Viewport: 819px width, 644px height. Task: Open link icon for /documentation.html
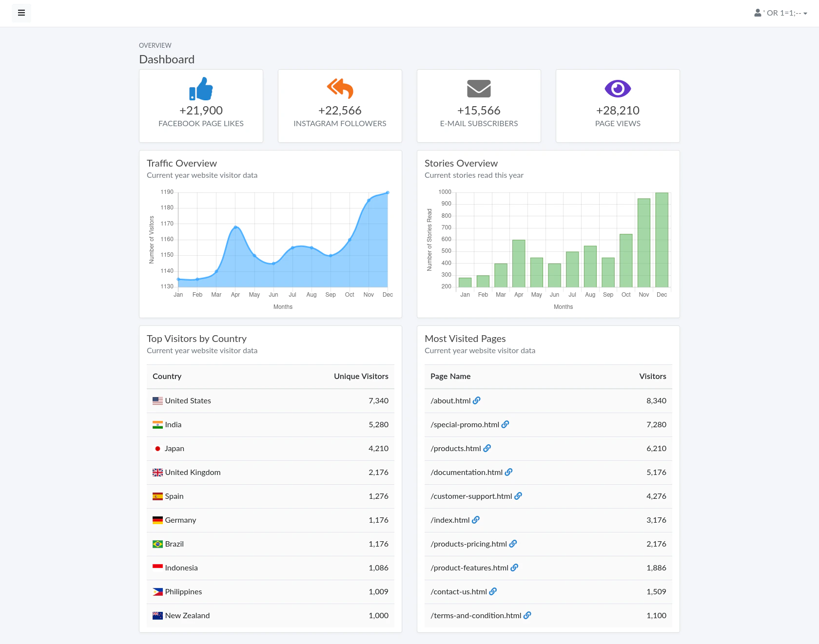[508, 472]
